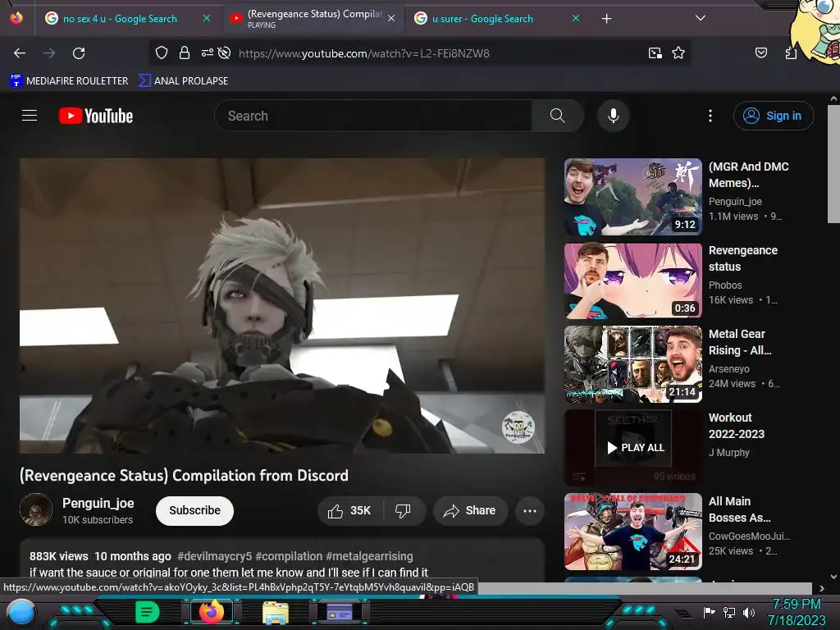
Task: Click the site security padlock icon
Action: pyautogui.click(x=185, y=52)
